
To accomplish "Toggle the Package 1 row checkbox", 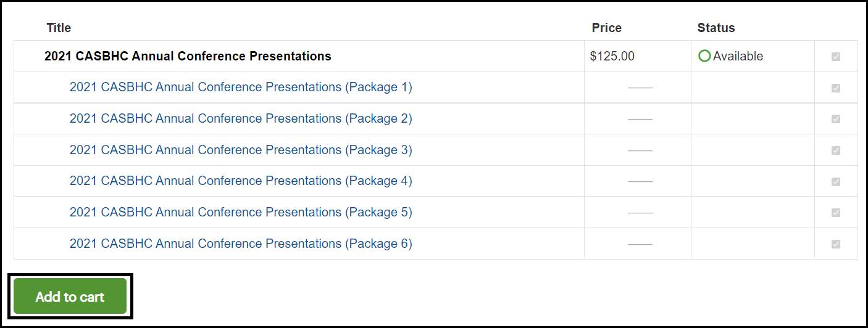I will tap(836, 88).
